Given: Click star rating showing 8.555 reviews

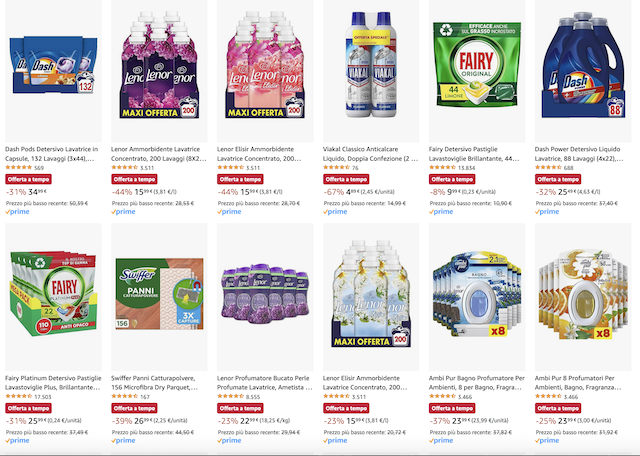Looking at the screenshot, I should pos(231,396).
